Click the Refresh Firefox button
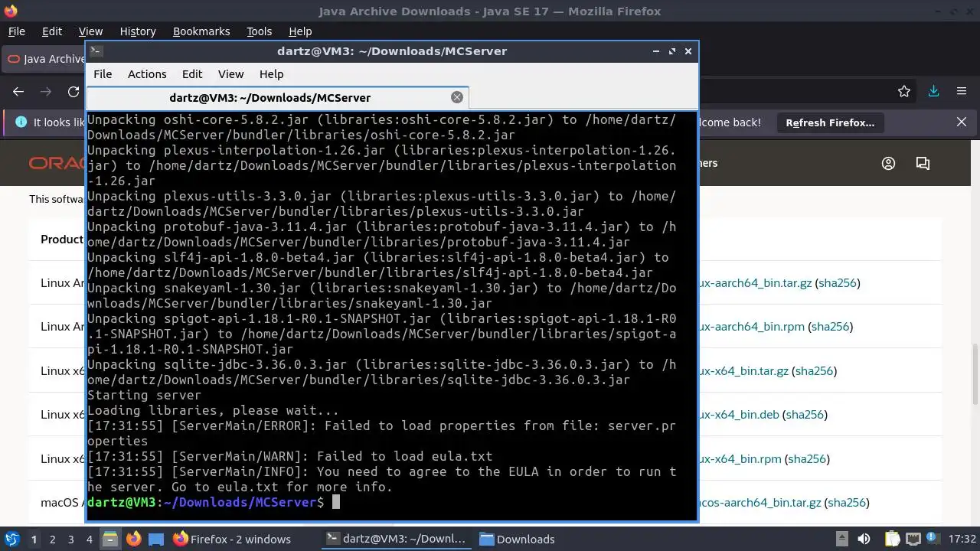This screenshot has width=980, height=551. click(x=830, y=122)
